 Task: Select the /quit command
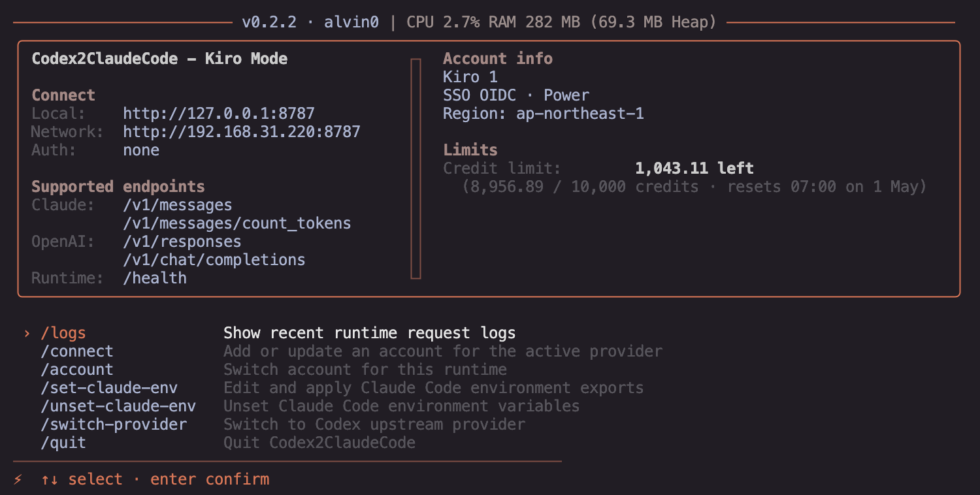coord(63,443)
